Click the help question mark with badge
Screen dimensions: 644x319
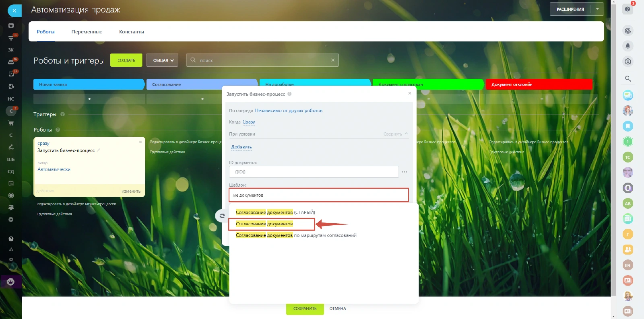(627, 9)
